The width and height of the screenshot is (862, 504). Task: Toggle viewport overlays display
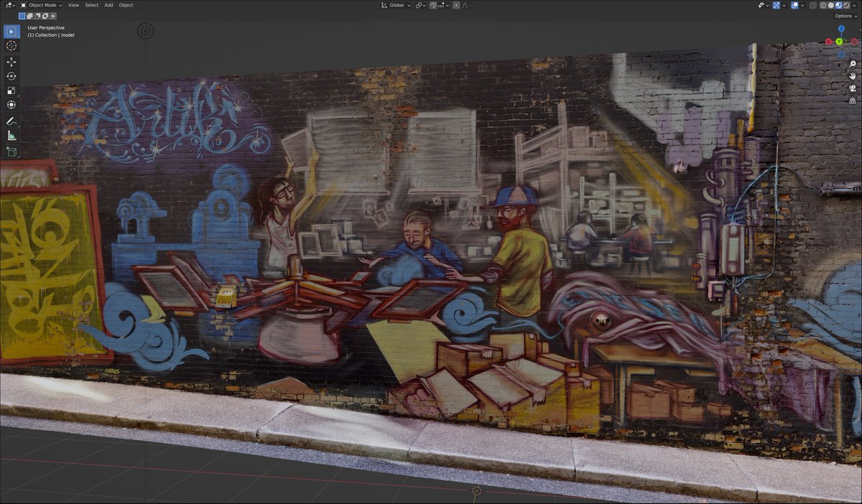(794, 5)
